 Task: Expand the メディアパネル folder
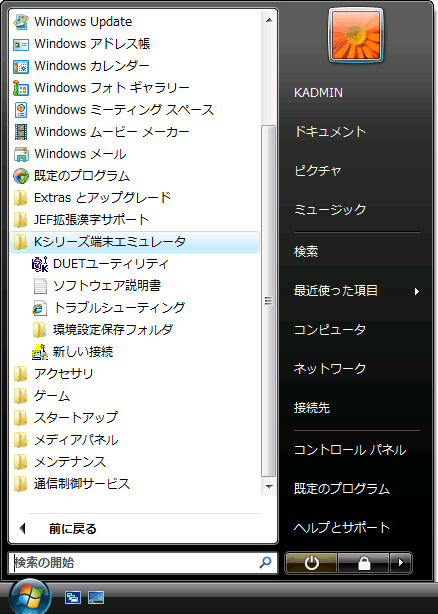tap(135, 440)
